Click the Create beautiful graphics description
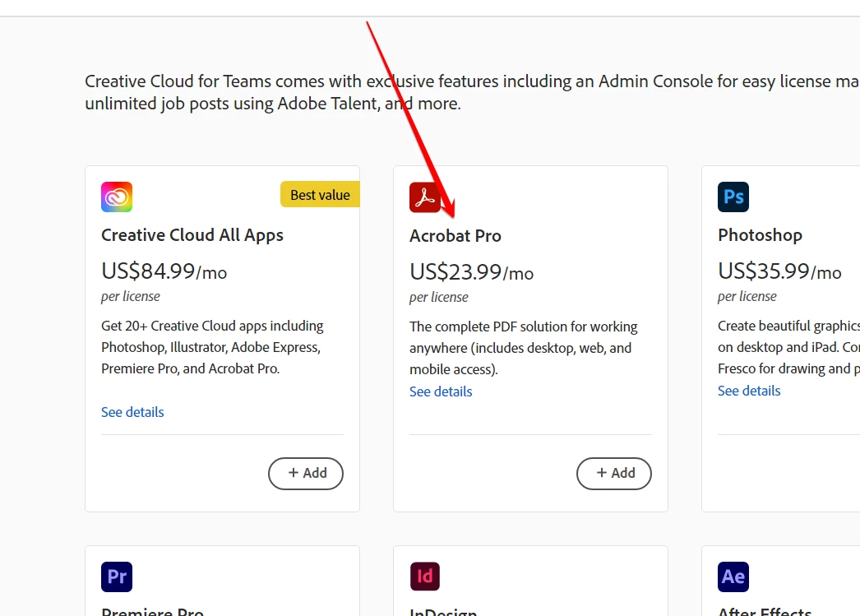860x616 pixels. (x=788, y=347)
